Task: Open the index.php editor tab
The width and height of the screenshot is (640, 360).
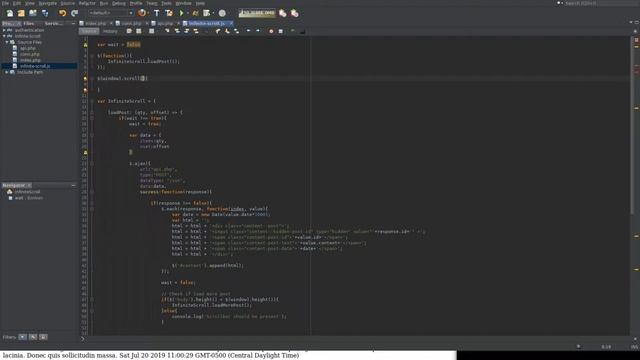Action: [x=96, y=23]
